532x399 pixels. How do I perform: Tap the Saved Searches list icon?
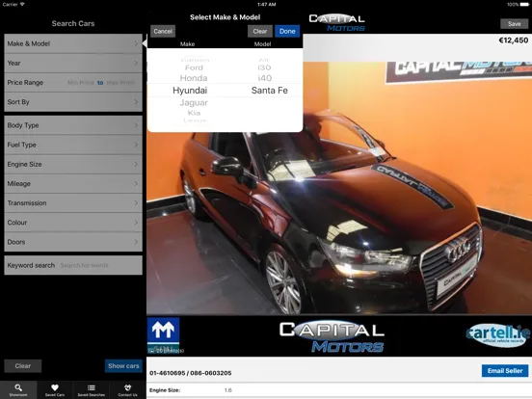(91, 387)
